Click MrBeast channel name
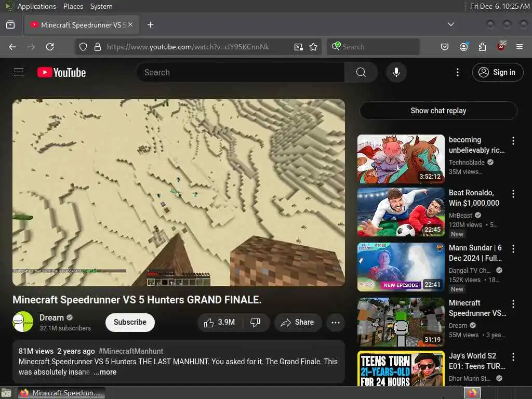Image resolution: width=532 pixels, height=399 pixels. pyautogui.click(x=460, y=215)
